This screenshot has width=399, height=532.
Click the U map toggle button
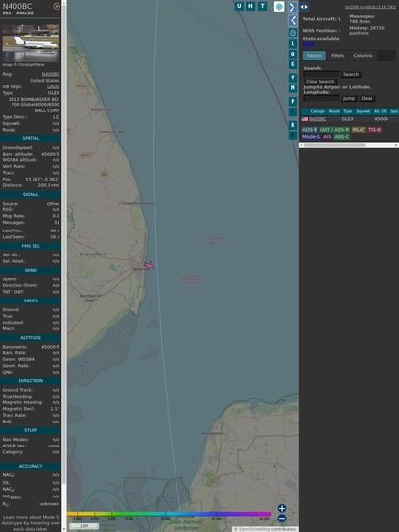tap(239, 6)
